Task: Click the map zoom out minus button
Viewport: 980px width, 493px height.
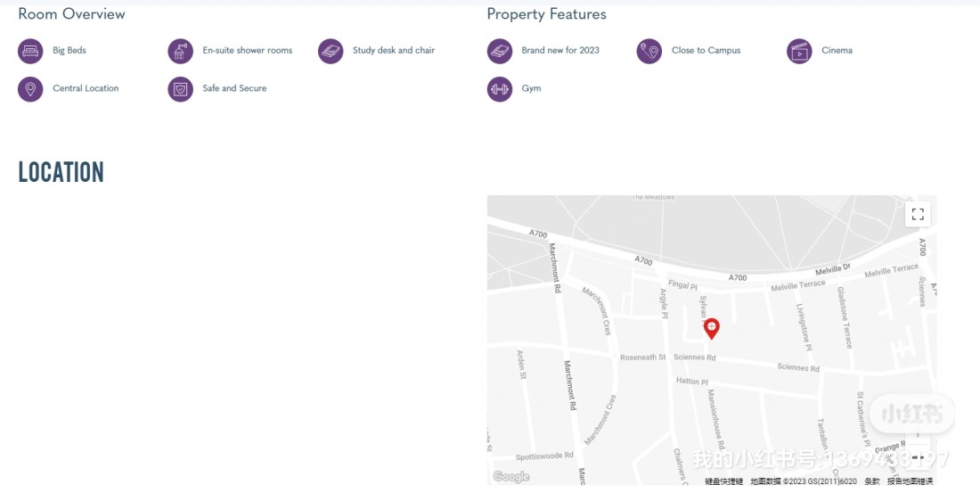Action: 918,457
